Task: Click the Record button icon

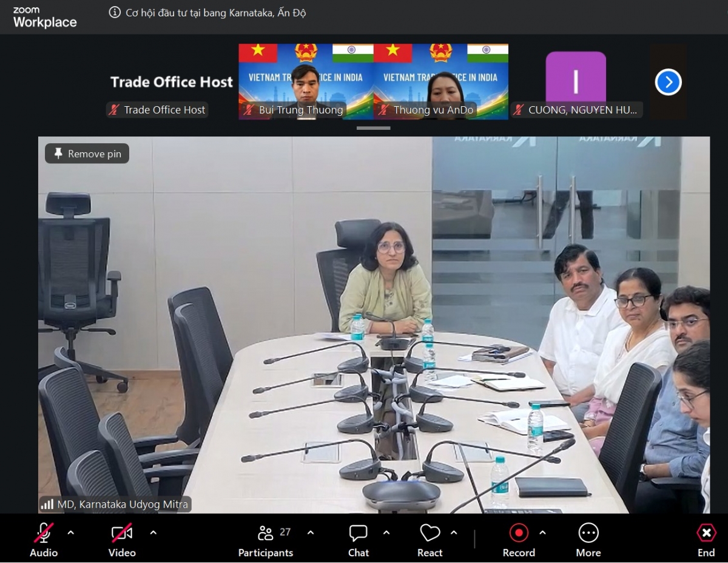Action: [518, 533]
